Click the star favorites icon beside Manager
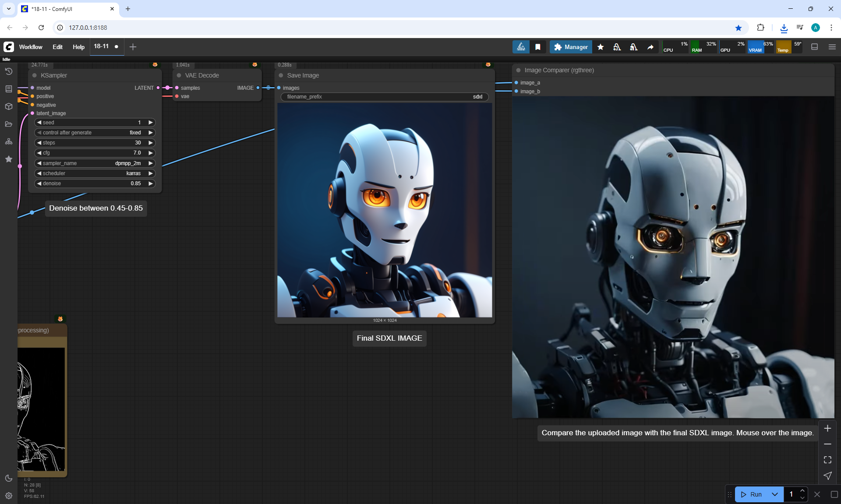841x504 pixels. coord(601,47)
